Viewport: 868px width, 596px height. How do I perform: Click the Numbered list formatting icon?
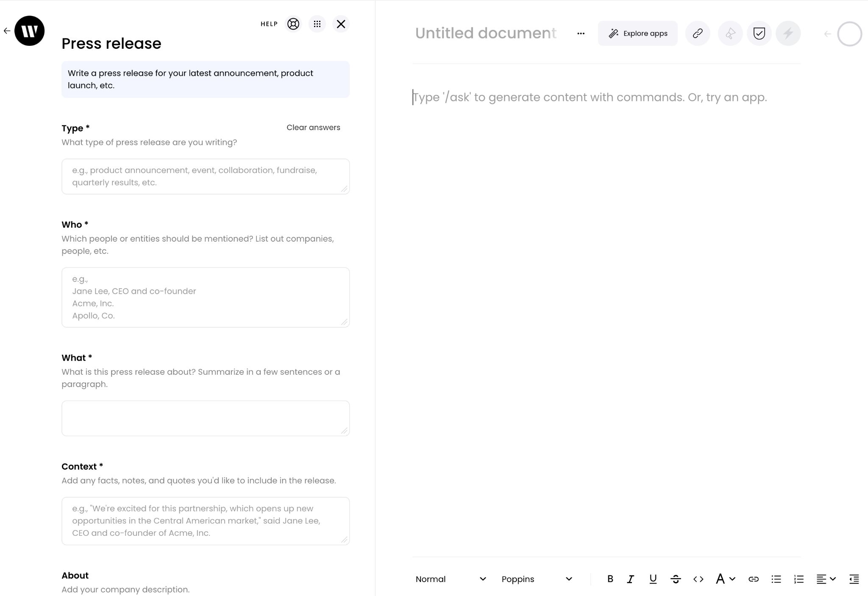click(x=799, y=579)
